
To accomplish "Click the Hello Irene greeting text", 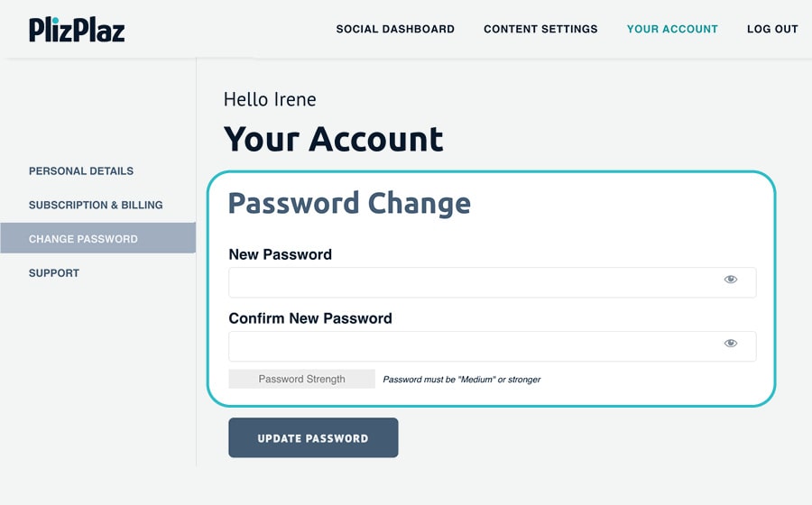I will (270, 99).
